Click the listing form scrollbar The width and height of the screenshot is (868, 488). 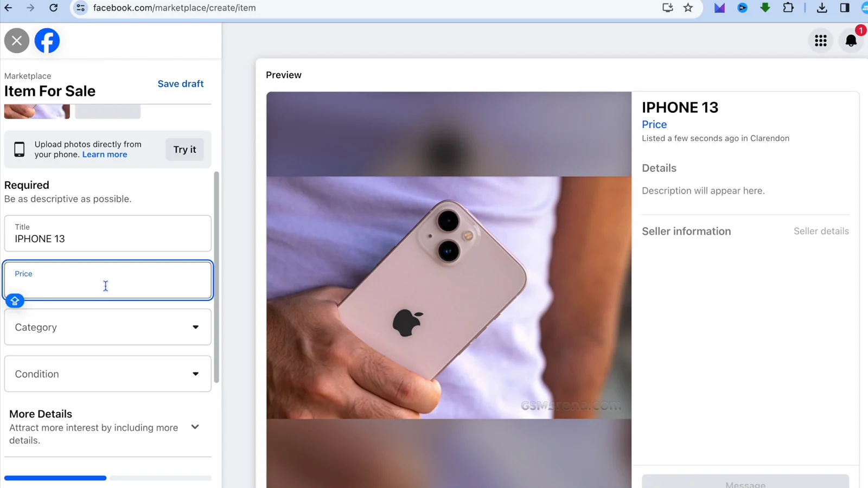click(x=216, y=277)
